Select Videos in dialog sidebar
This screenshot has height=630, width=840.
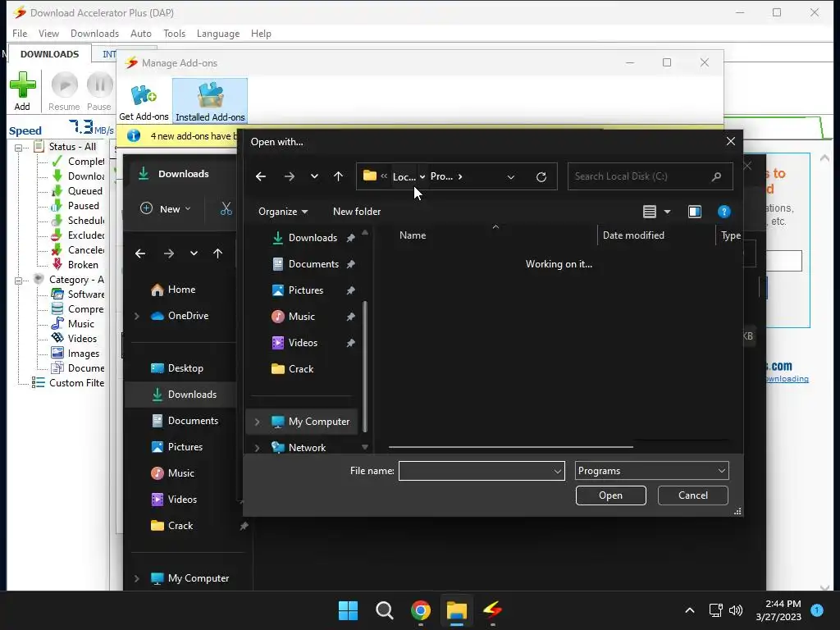pos(303,343)
